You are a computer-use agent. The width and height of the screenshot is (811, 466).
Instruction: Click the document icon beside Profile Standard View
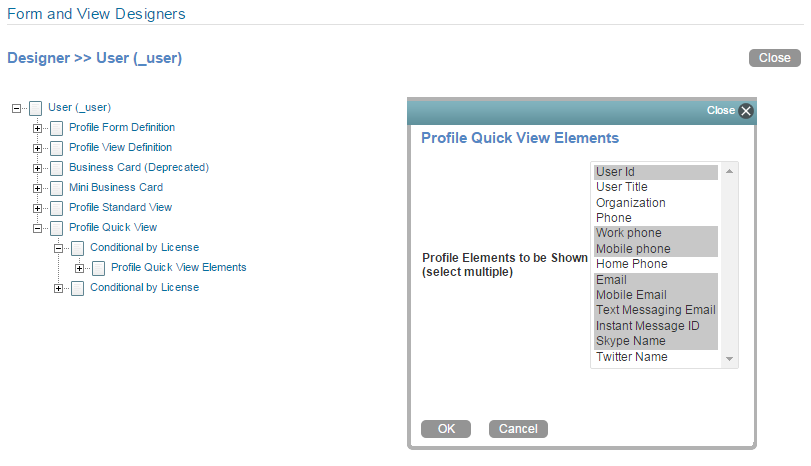(x=56, y=208)
